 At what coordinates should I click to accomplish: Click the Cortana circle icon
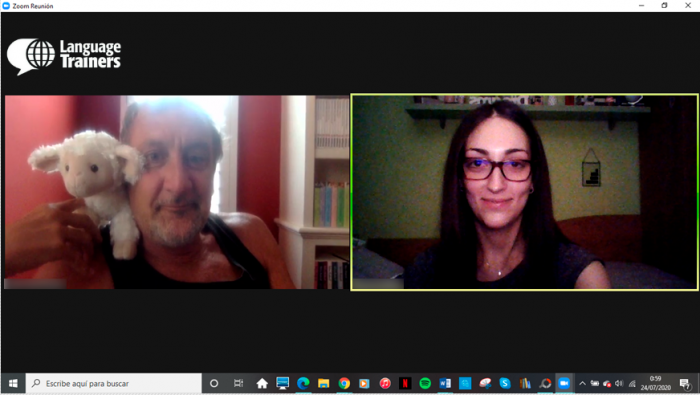[214, 383]
